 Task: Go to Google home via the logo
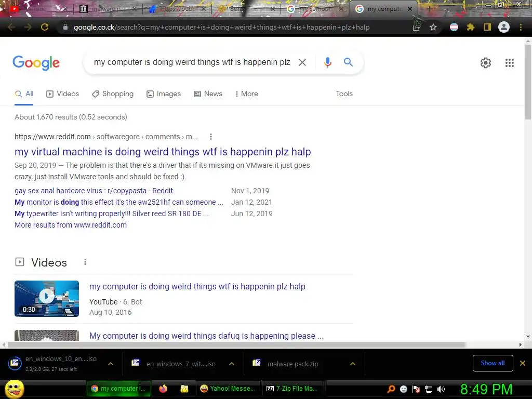(x=36, y=63)
